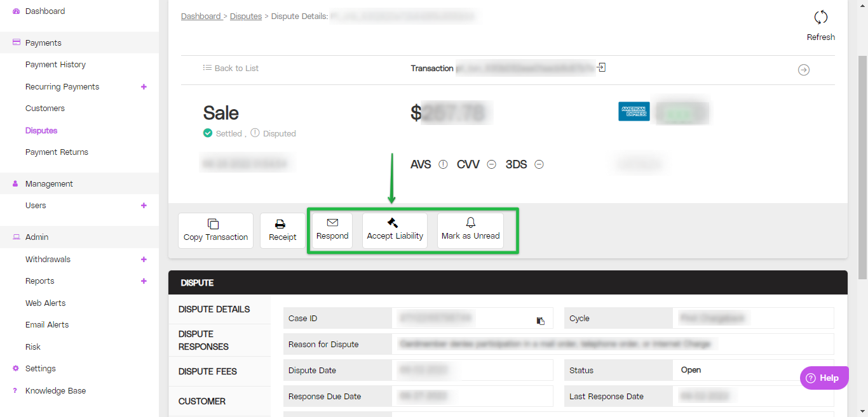Click the DISPUTE section header
The width and height of the screenshot is (868, 417).
point(508,283)
